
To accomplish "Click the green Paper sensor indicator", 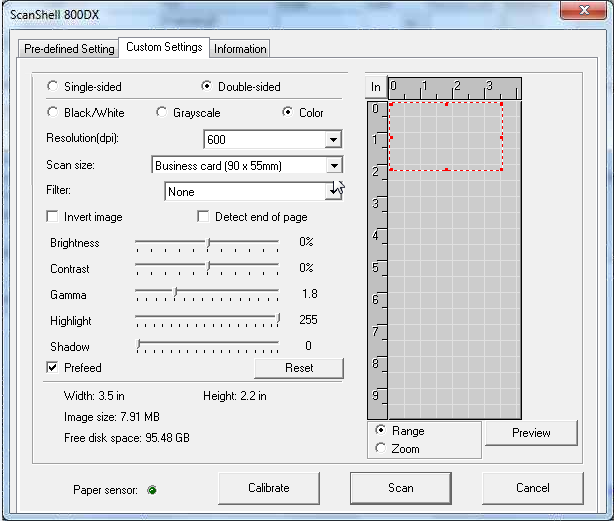I will tap(152, 490).
